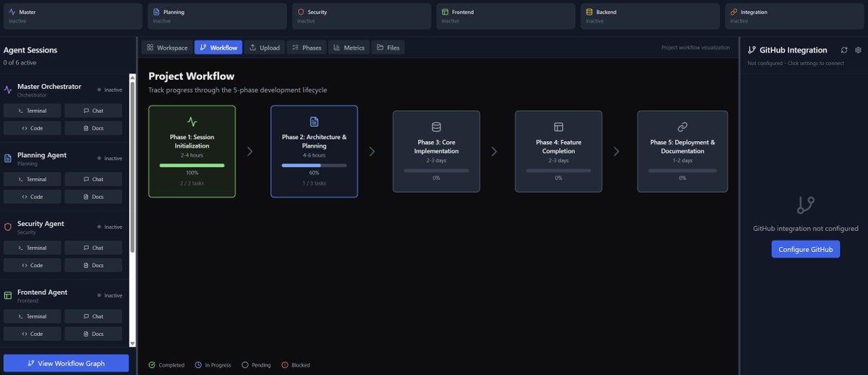868x375 pixels.
Task: Click the In Progress legend icon
Action: pos(198,365)
